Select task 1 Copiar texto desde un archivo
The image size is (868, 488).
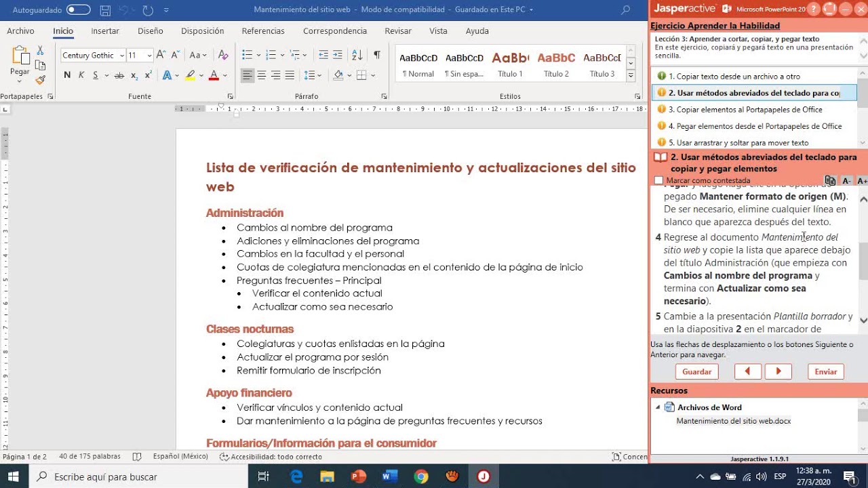pos(734,77)
